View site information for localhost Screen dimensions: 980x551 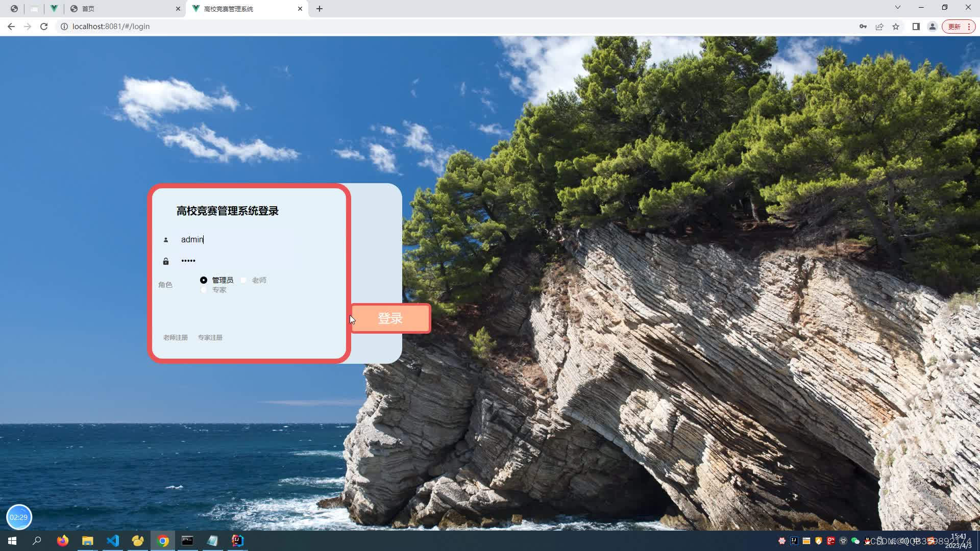coord(64,27)
